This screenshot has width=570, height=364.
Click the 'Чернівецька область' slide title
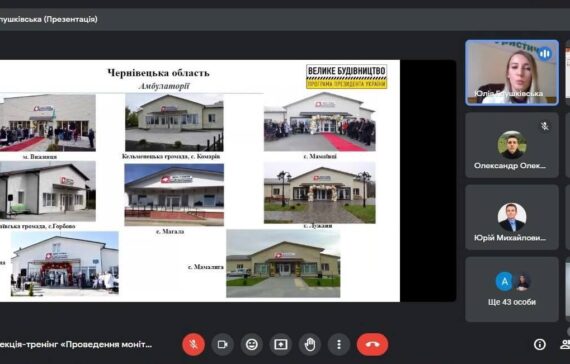pyautogui.click(x=158, y=73)
